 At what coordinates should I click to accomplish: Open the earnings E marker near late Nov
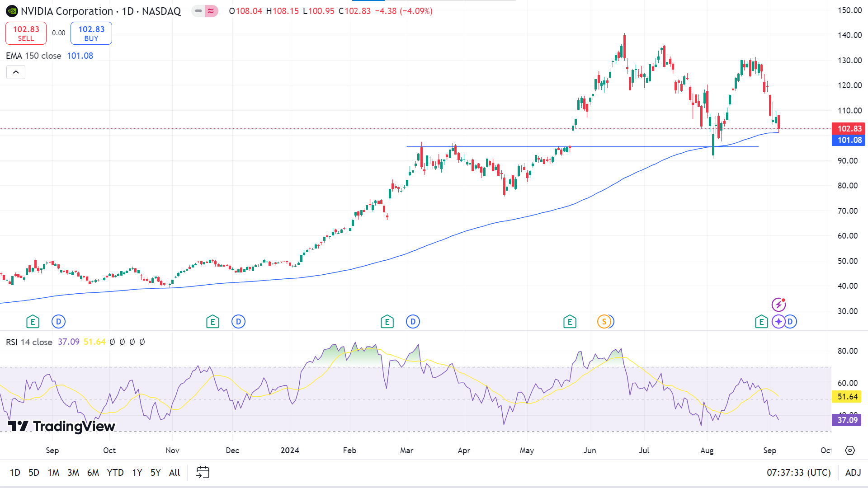tap(212, 322)
